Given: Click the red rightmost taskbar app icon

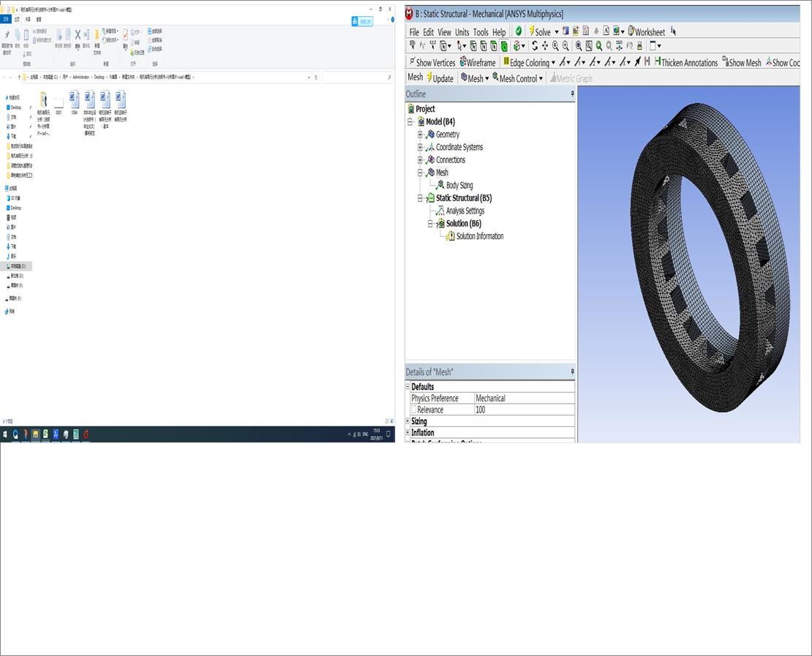Looking at the screenshot, I should 86,434.
